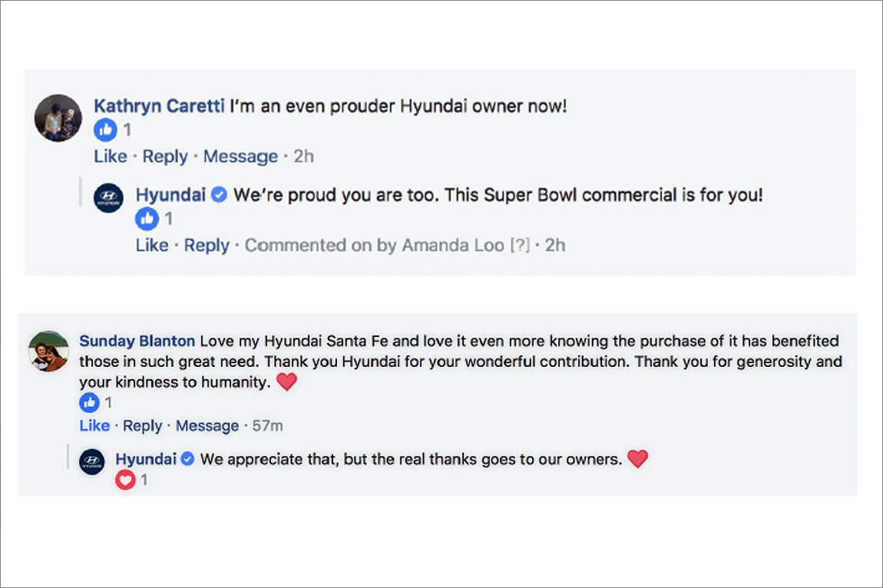Message Kathryn Caretti from her comment

(x=240, y=157)
